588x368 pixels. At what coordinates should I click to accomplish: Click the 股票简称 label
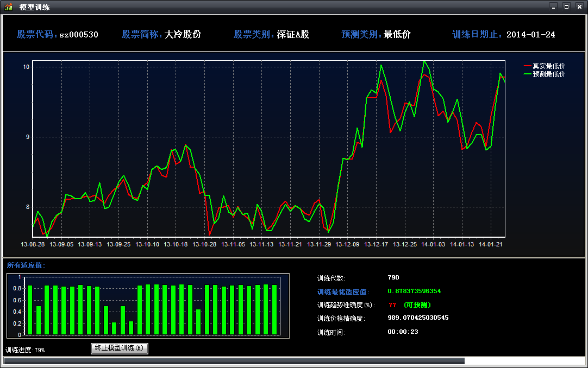pos(142,34)
